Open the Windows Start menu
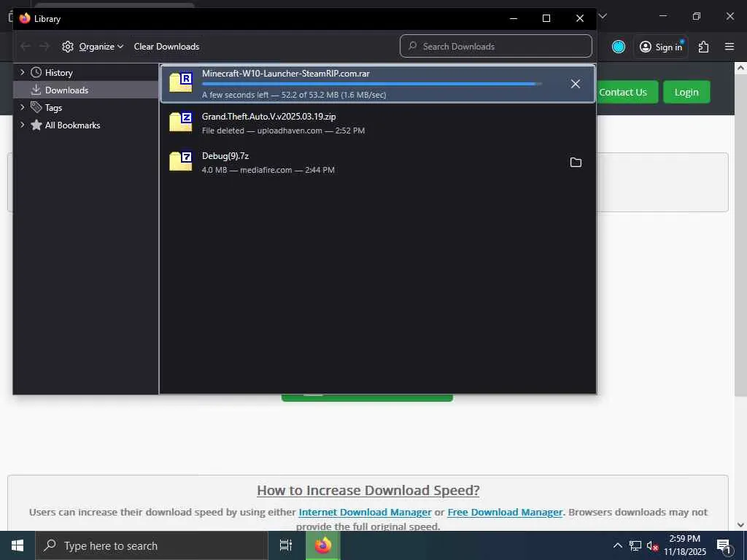Image resolution: width=747 pixels, height=560 pixels. 18,545
